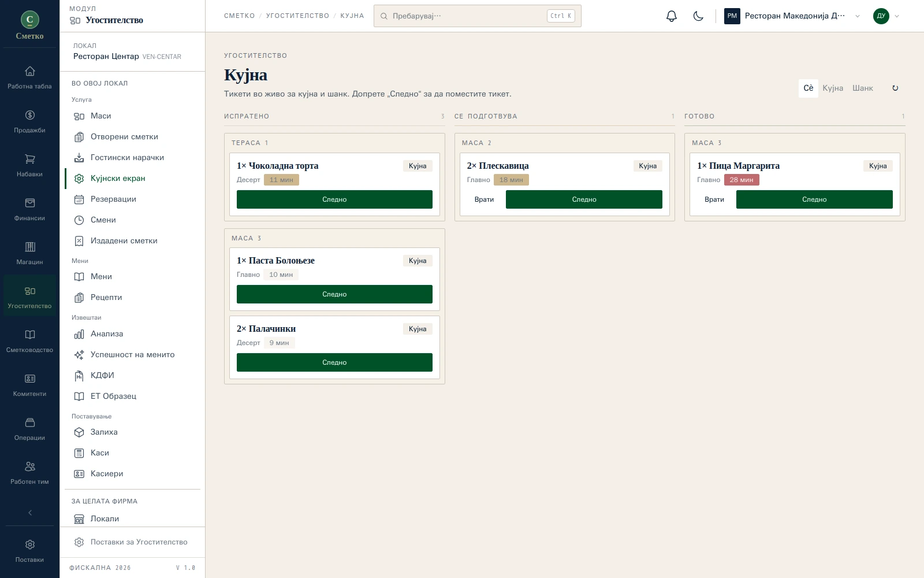Expand company switcher Ресторан Македонија
The width and height of the screenshot is (924, 578).
(792, 16)
